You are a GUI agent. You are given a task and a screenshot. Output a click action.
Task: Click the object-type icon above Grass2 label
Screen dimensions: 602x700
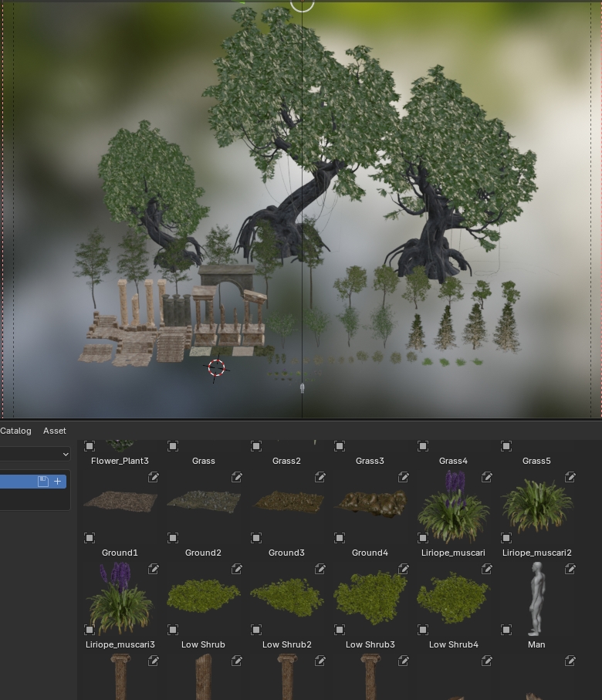(256, 445)
